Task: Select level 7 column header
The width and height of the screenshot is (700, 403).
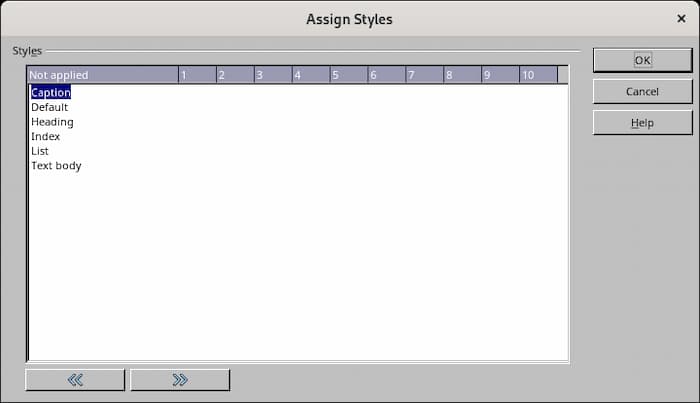Action: click(x=425, y=75)
